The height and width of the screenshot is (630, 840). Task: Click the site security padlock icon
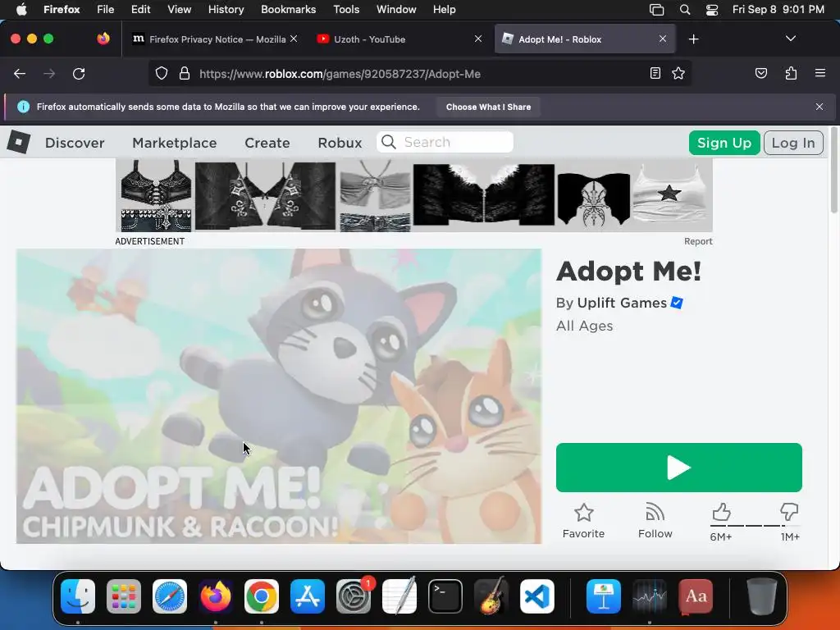(x=185, y=74)
